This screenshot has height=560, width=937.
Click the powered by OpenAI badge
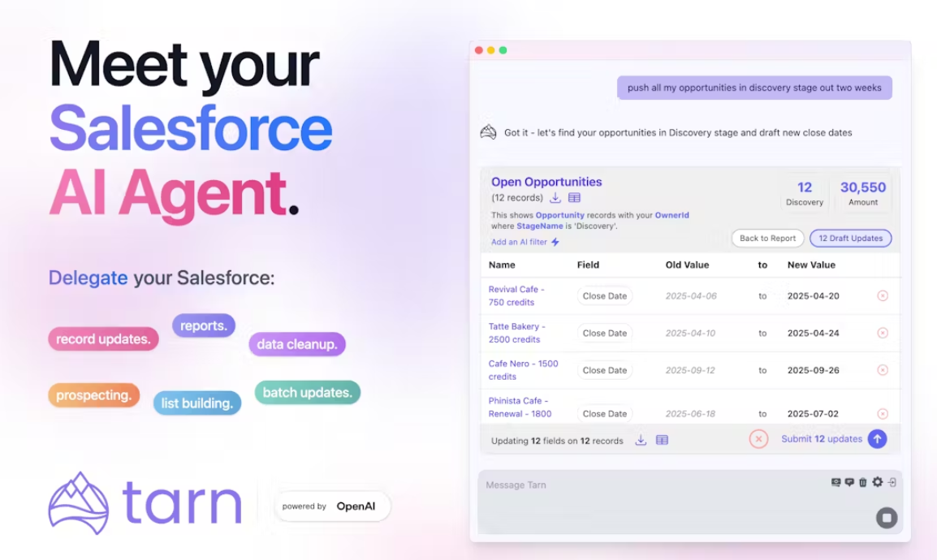tap(332, 506)
